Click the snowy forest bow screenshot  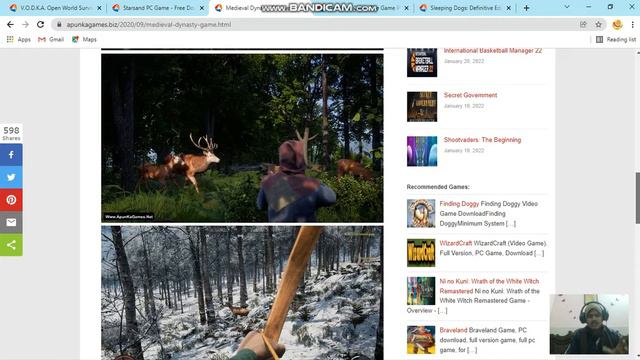click(242, 293)
